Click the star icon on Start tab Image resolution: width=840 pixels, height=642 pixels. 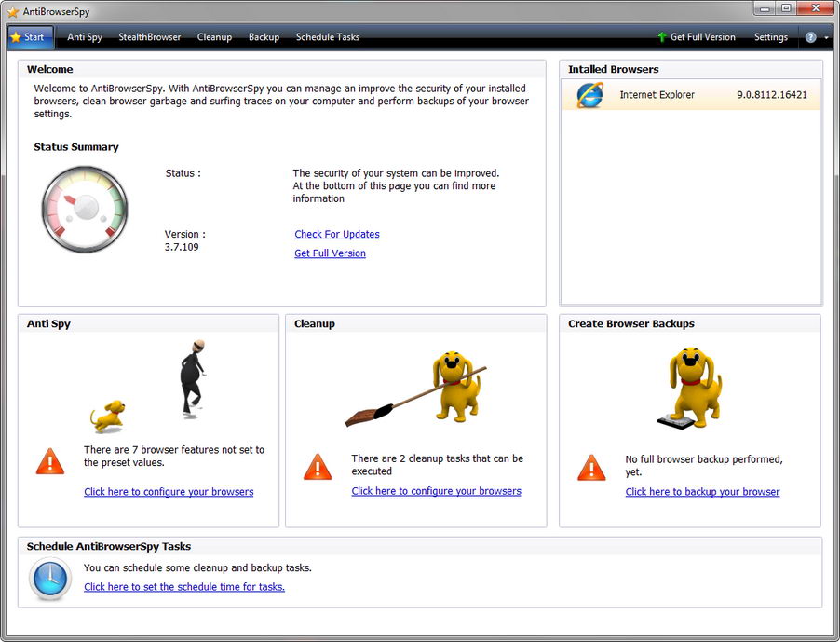(16, 37)
